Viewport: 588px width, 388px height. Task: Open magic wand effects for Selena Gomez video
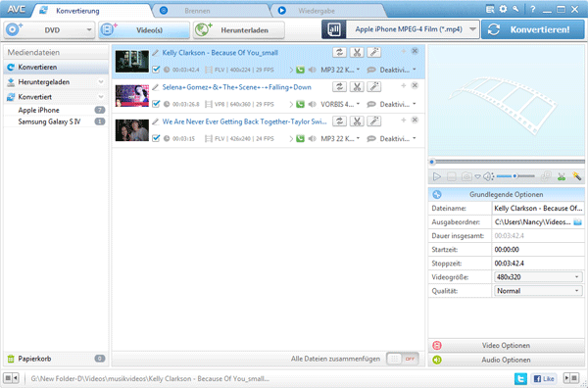tap(374, 87)
